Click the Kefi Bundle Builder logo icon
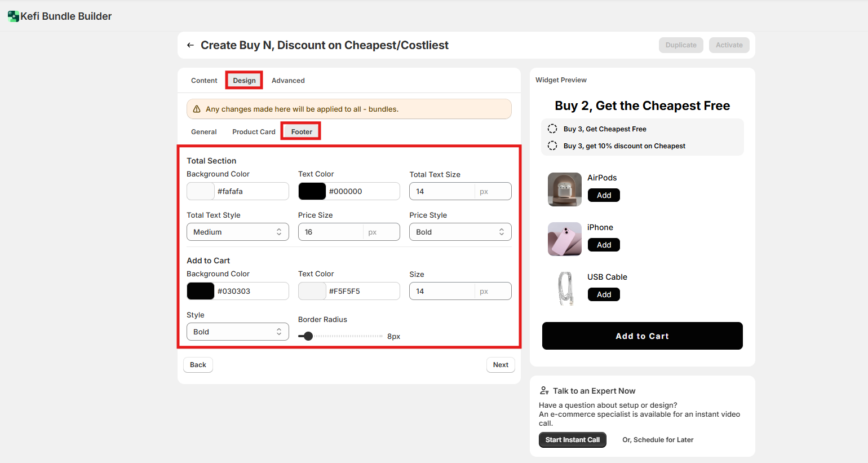This screenshot has width=868, height=463. 13,16
